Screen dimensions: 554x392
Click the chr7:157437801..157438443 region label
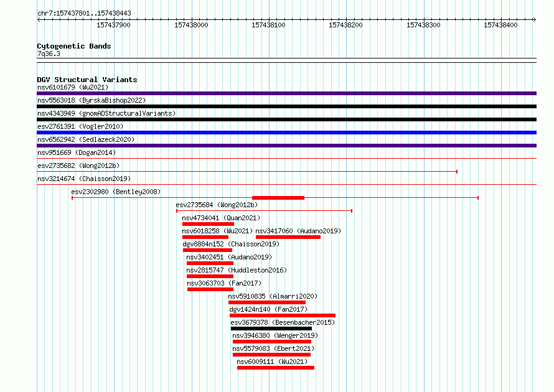coord(84,13)
